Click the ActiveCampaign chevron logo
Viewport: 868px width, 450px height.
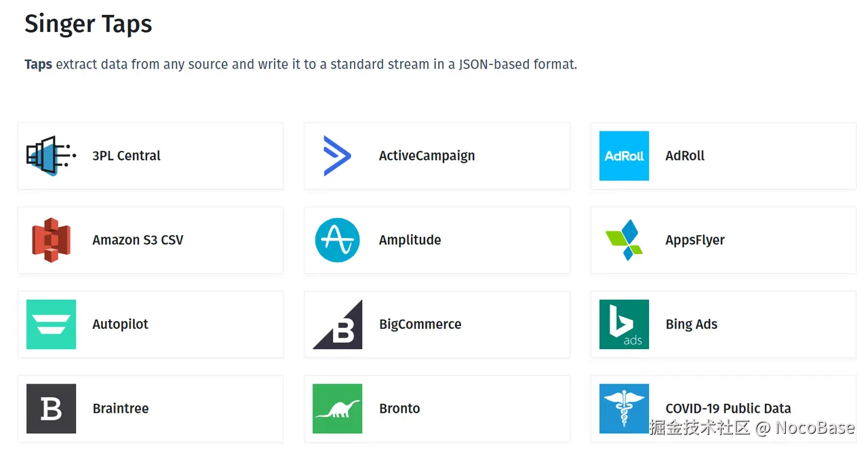pos(337,156)
